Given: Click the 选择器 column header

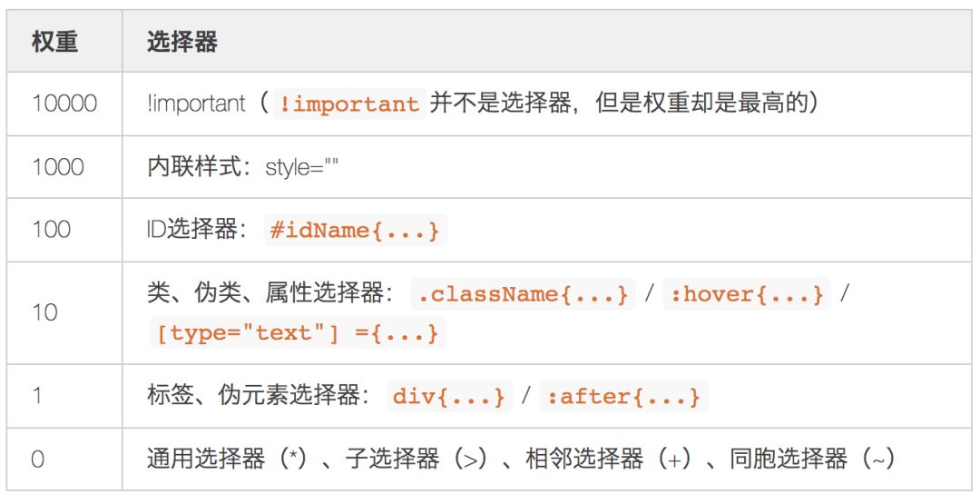Looking at the screenshot, I should click(181, 43).
